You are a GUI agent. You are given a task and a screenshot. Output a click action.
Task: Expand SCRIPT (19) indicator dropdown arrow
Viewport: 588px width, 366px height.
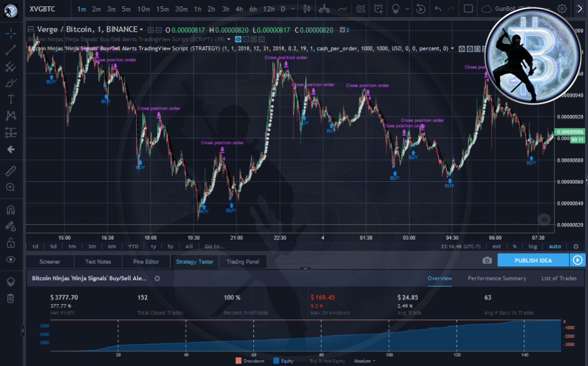(x=229, y=40)
